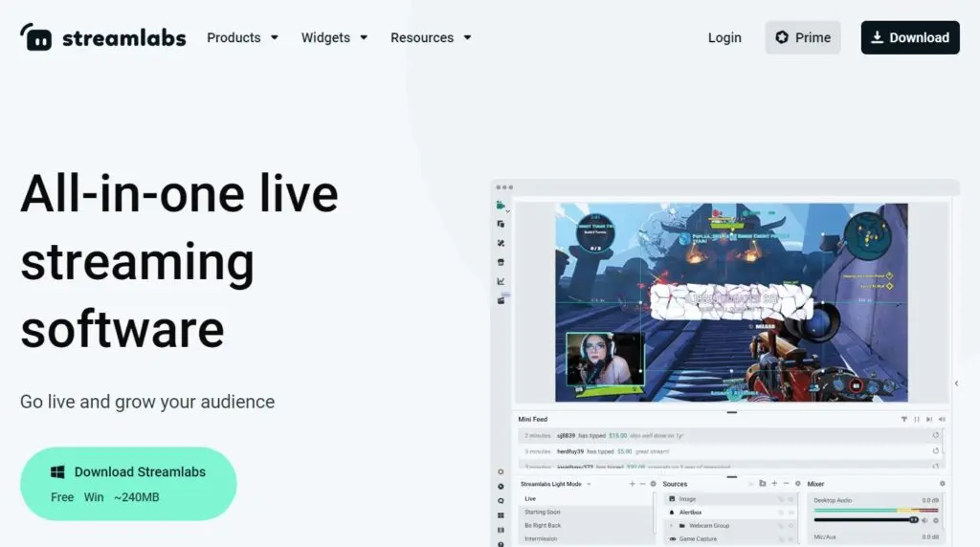Click the Desktop Audio level meter
The width and height of the screenshot is (980, 547).
click(x=877, y=510)
